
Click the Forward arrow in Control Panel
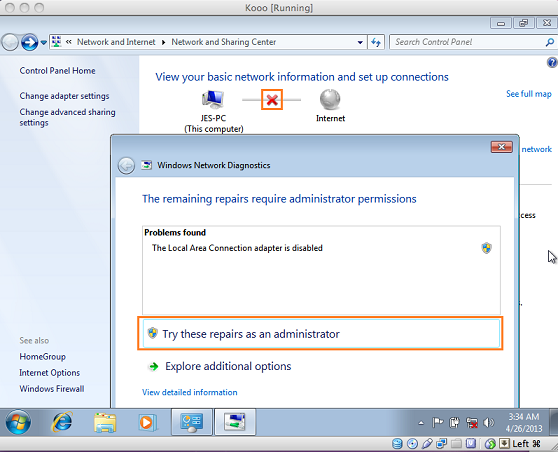[30, 42]
